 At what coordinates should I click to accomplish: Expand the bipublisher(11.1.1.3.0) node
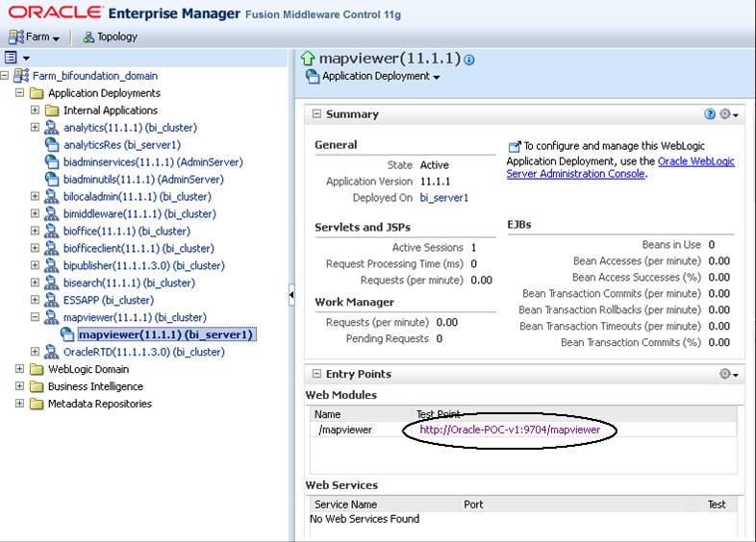(x=35, y=265)
